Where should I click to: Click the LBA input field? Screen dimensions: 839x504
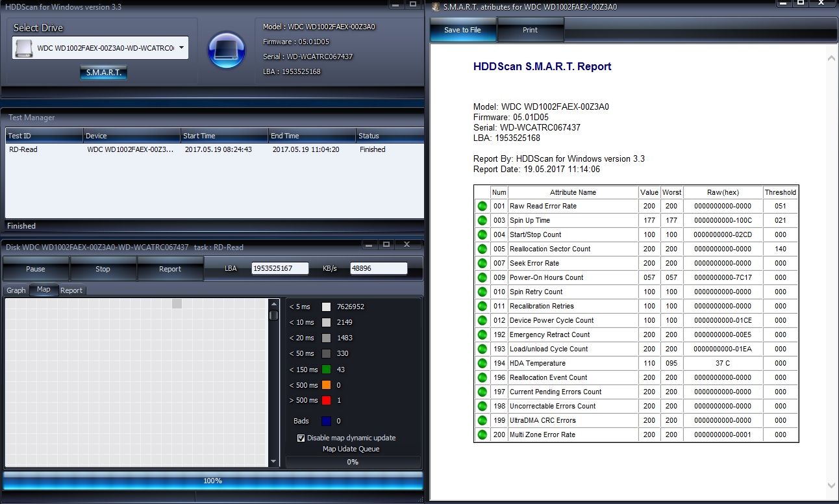click(280, 268)
